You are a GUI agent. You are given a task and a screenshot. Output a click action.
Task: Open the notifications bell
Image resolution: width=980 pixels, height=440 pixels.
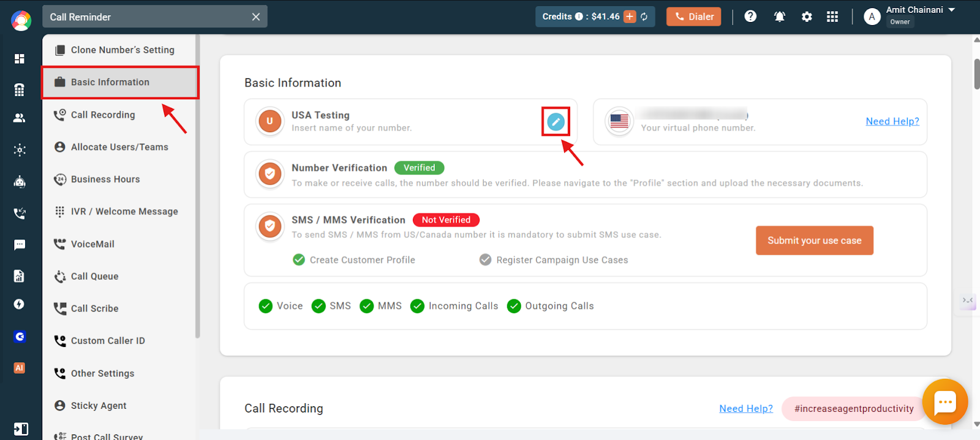[x=779, y=17]
